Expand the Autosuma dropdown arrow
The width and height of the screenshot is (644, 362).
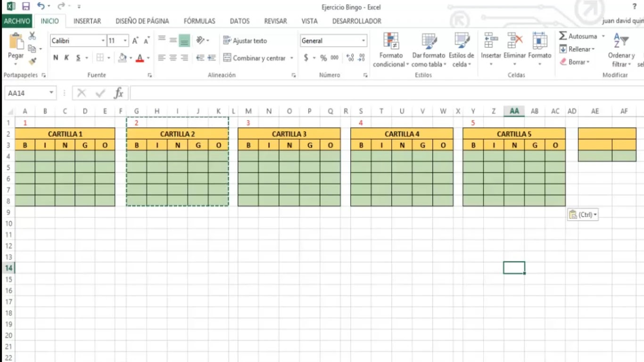pyautogui.click(x=603, y=36)
